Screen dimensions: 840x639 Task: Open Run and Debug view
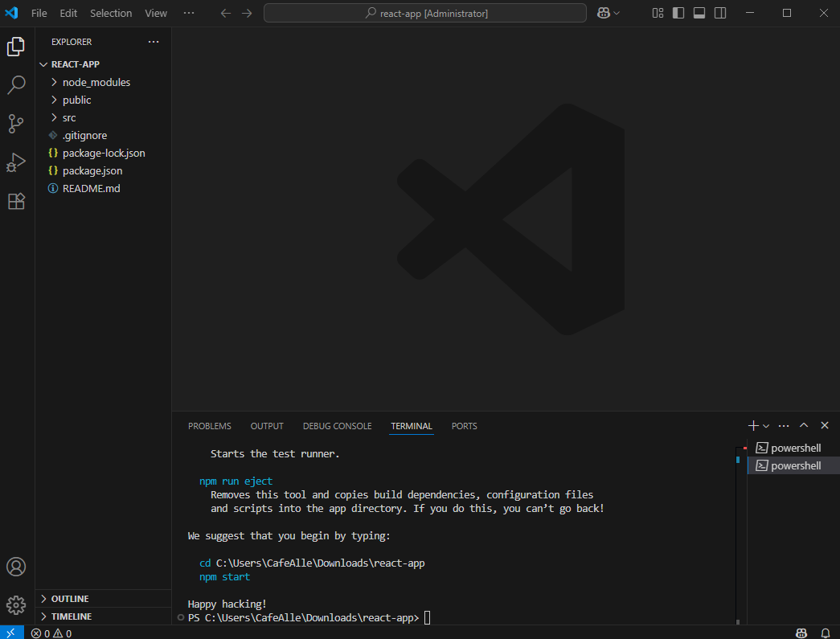(x=16, y=162)
